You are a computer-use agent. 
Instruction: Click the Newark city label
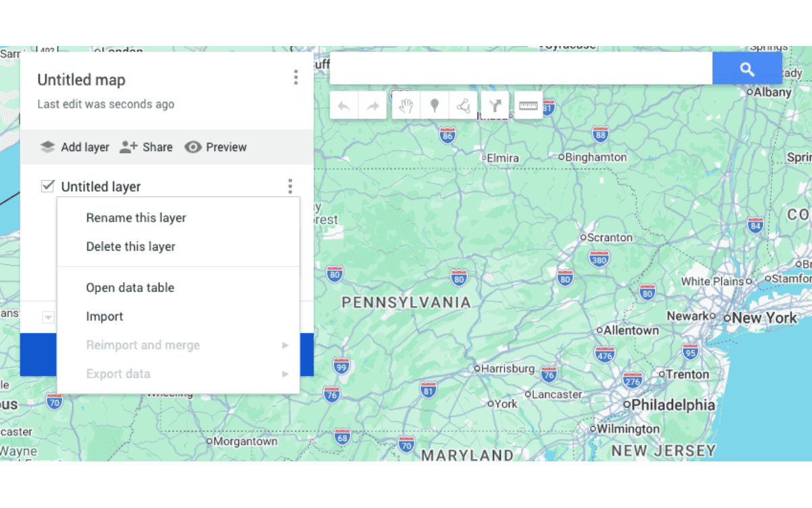[687, 316]
